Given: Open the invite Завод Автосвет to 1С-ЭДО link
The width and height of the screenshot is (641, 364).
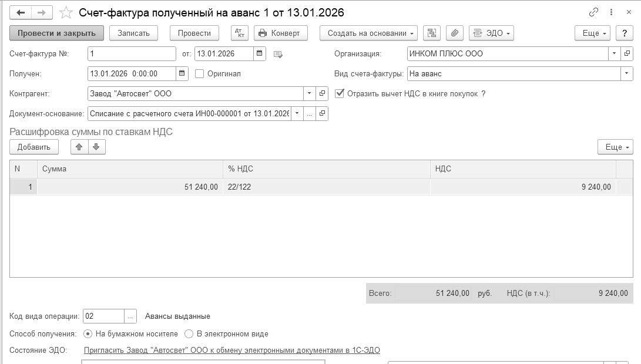Looking at the screenshot, I should click(x=232, y=350).
